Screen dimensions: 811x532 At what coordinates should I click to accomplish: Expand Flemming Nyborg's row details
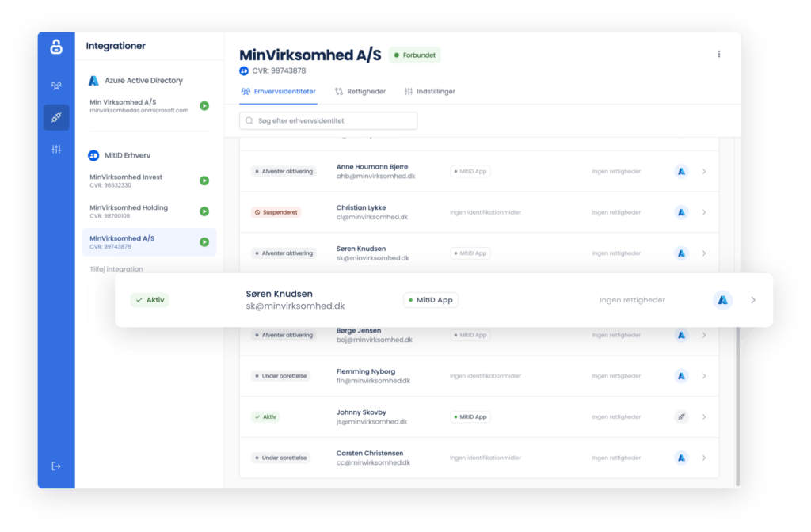click(x=704, y=375)
